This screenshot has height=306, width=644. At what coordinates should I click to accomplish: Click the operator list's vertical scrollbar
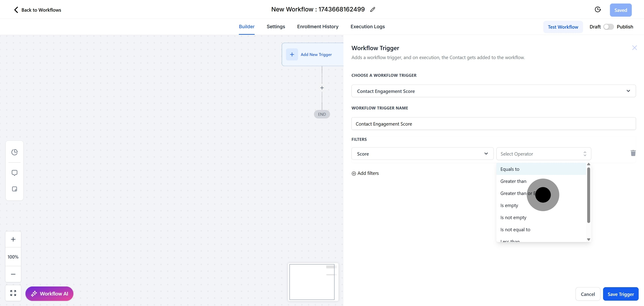coord(589,195)
